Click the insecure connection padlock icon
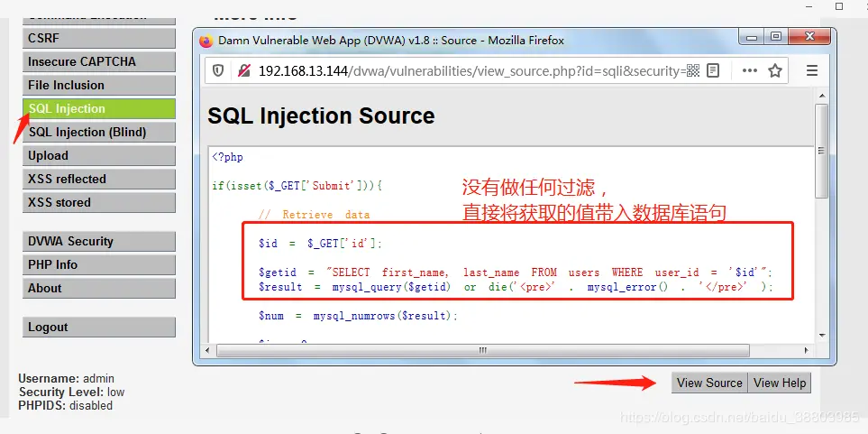Screen dimensions: 868x434 pos(244,71)
